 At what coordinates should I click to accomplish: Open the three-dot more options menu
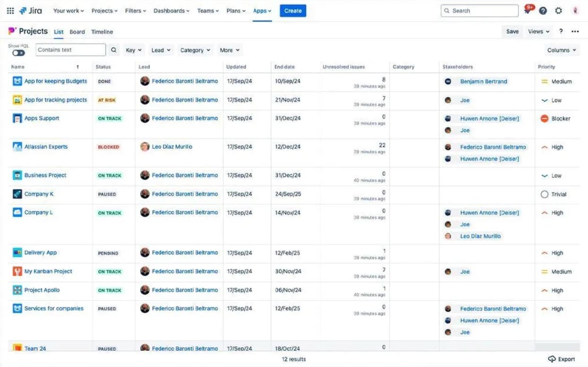575,32
